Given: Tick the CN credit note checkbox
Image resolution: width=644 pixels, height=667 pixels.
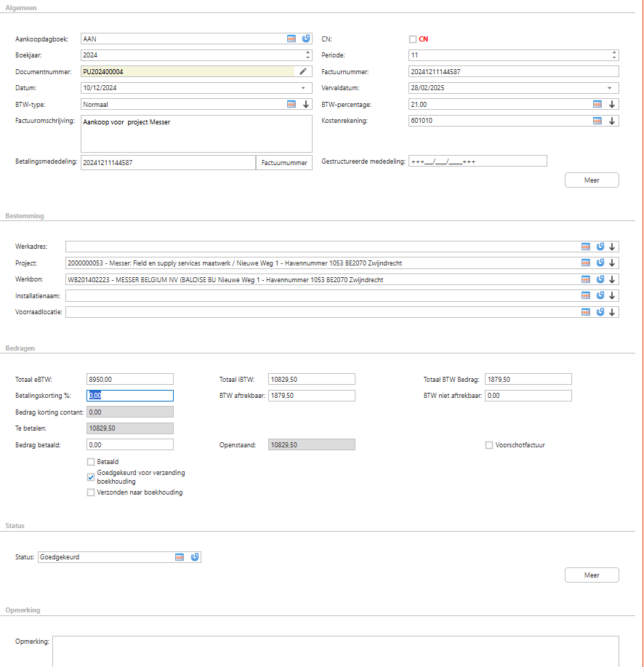Looking at the screenshot, I should click(x=413, y=39).
